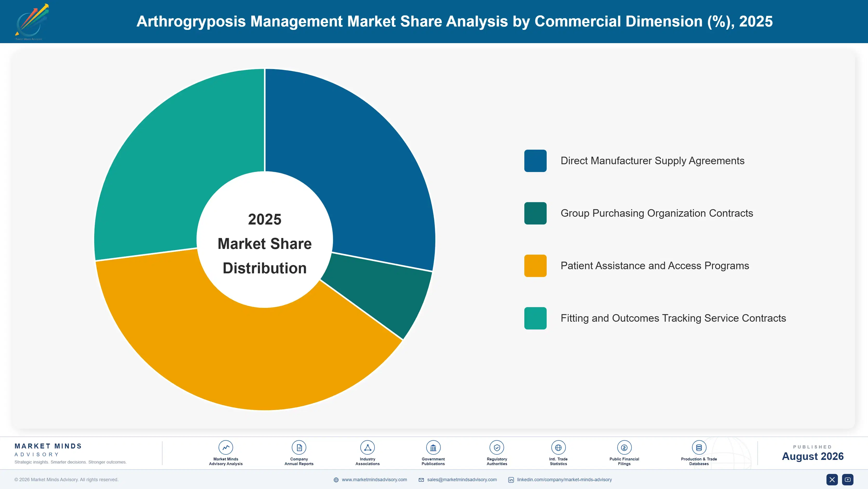
Task: Click the Industry Associations icon
Action: [x=368, y=447]
